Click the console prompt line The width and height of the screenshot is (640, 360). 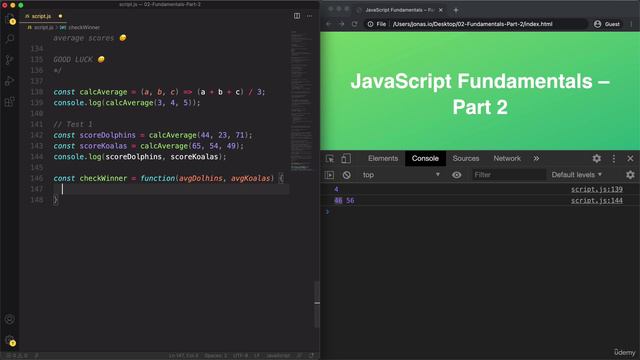480,211
